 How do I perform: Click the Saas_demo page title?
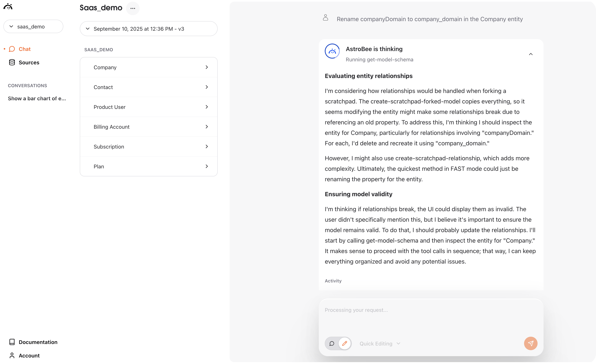click(x=101, y=8)
